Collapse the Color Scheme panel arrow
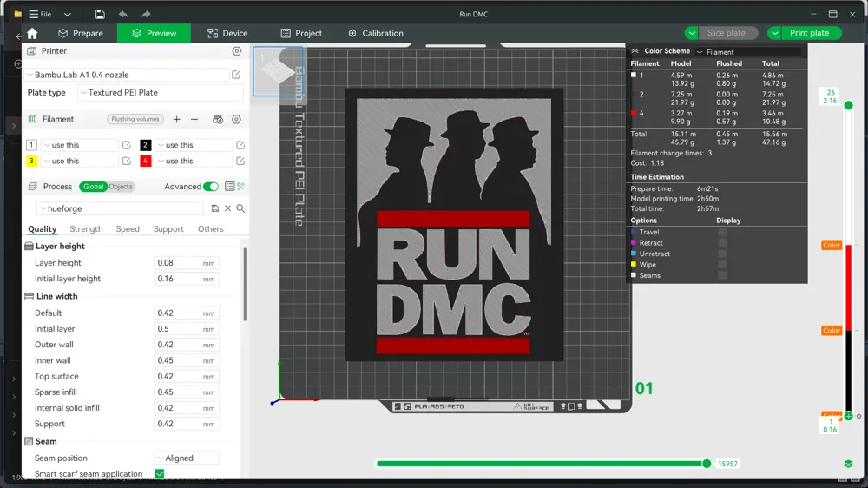The height and width of the screenshot is (488, 868). (x=635, y=51)
